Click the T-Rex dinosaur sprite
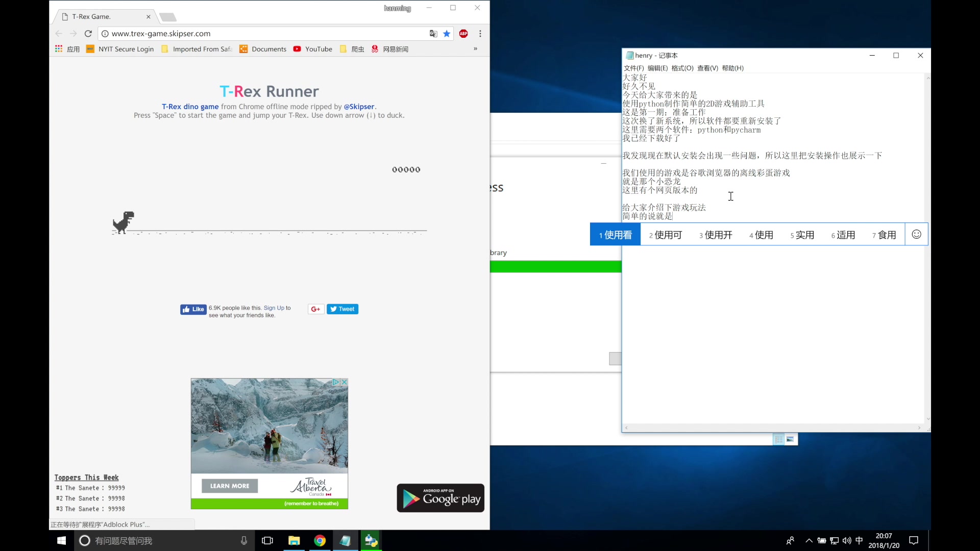Screen dimensions: 980x551 (x=123, y=222)
